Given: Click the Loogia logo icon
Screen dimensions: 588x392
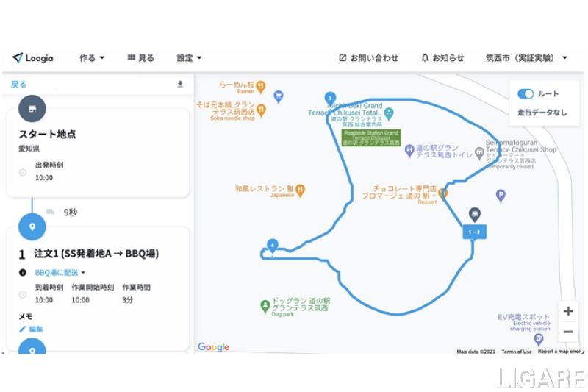Looking at the screenshot, I should point(18,58).
